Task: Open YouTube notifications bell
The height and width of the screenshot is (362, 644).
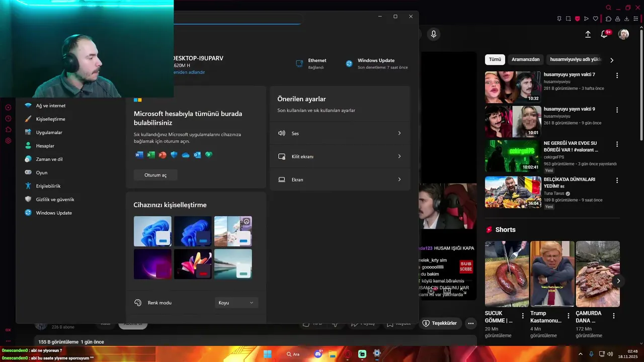Action: [x=605, y=34]
